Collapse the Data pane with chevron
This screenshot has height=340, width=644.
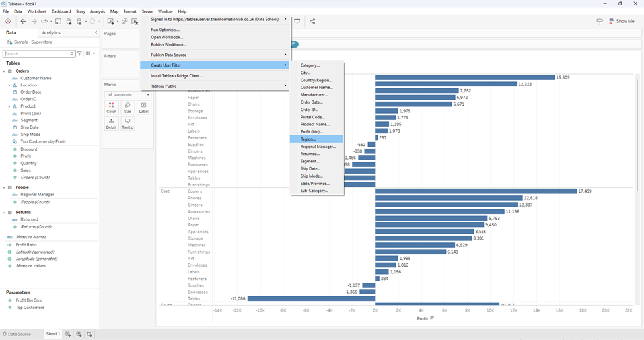(x=96, y=32)
